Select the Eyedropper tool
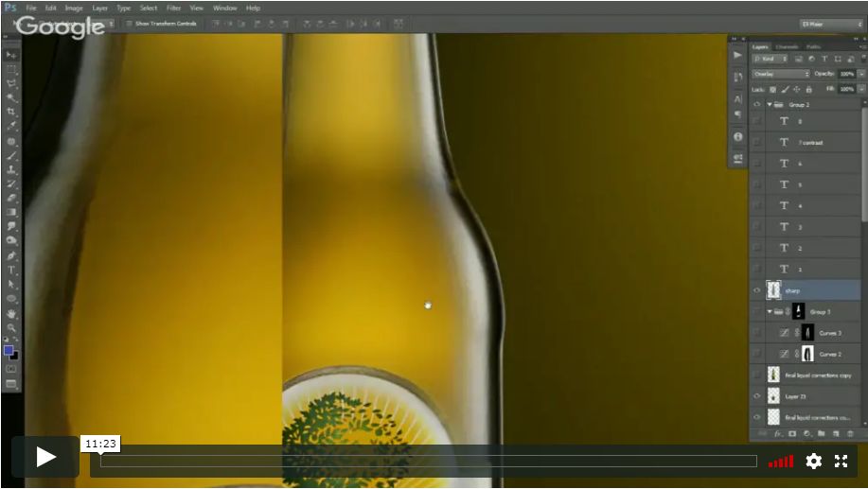This screenshot has height=489, width=868. (11, 127)
